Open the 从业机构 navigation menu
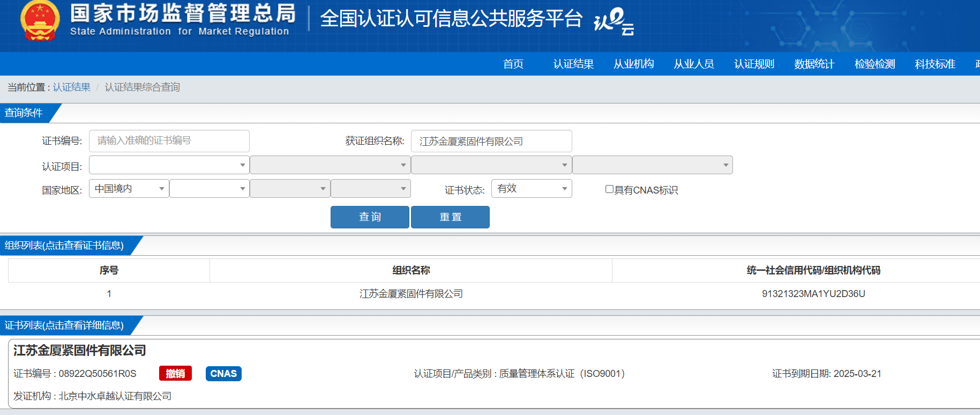 pyautogui.click(x=634, y=64)
